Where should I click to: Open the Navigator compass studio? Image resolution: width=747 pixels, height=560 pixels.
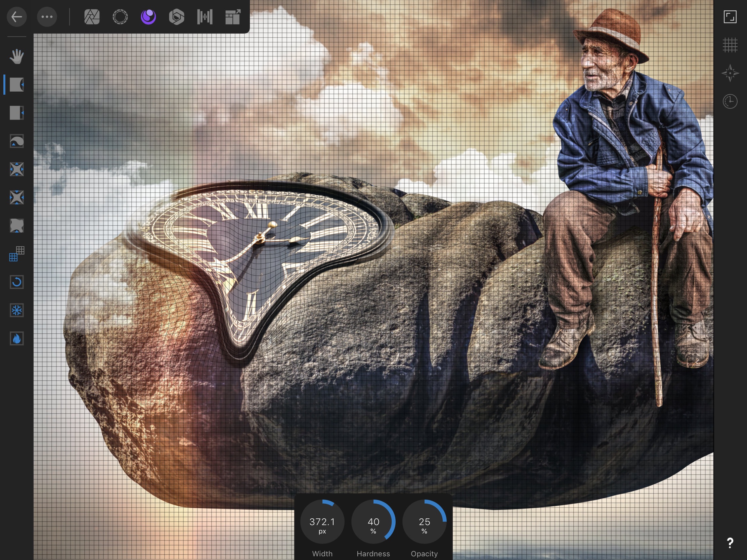coord(730,73)
